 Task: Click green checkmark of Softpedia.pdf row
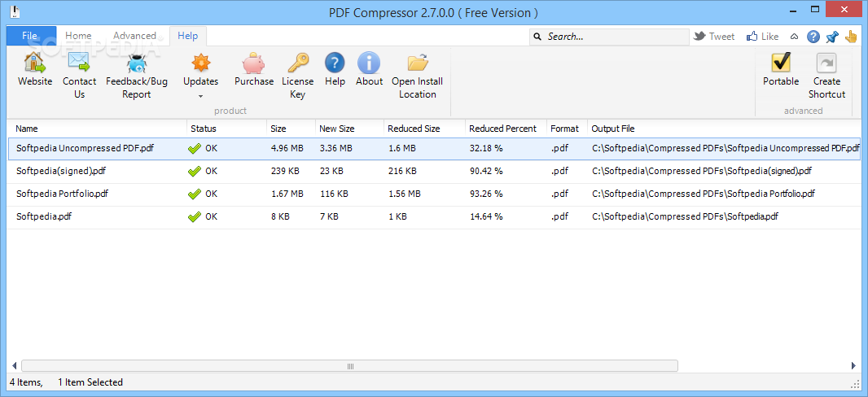[x=195, y=216]
